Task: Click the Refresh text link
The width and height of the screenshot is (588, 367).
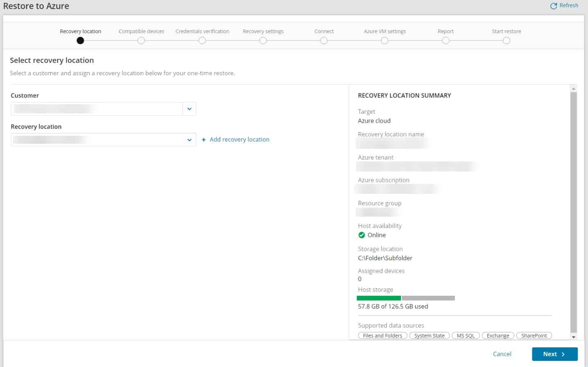Action: pyautogui.click(x=569, y=5)
